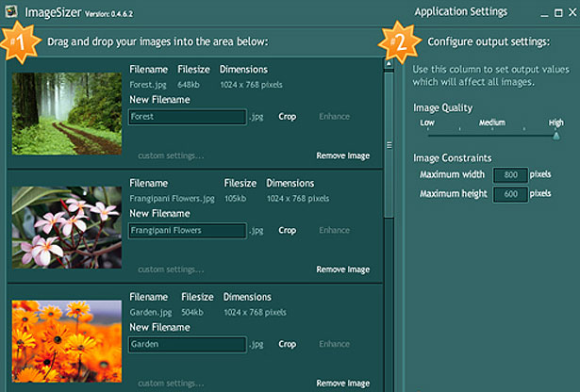Close the ImageSizer window
Viewport: 580px width, 392px height.
572,12
